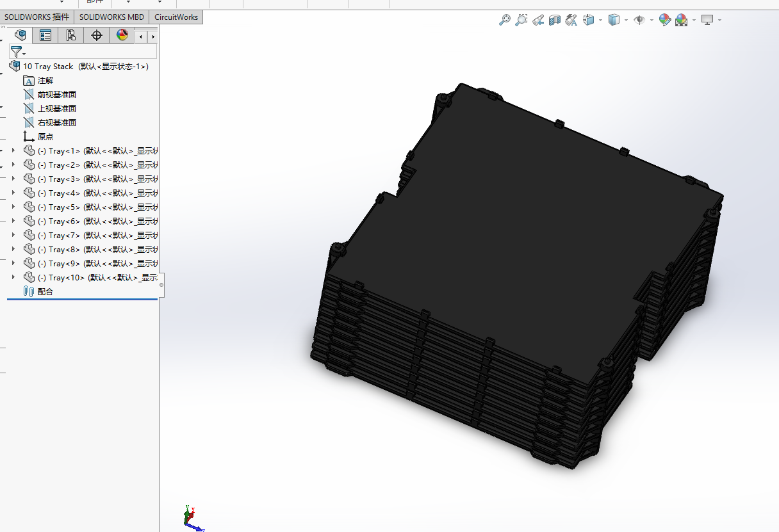Click the 原点 origin axis icon
The height and width of the screenshot is (532, 779).
(29, 136)
